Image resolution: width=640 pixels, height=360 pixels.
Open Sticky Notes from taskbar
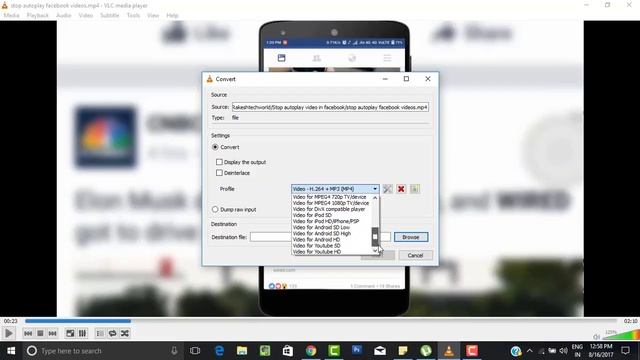403,351
